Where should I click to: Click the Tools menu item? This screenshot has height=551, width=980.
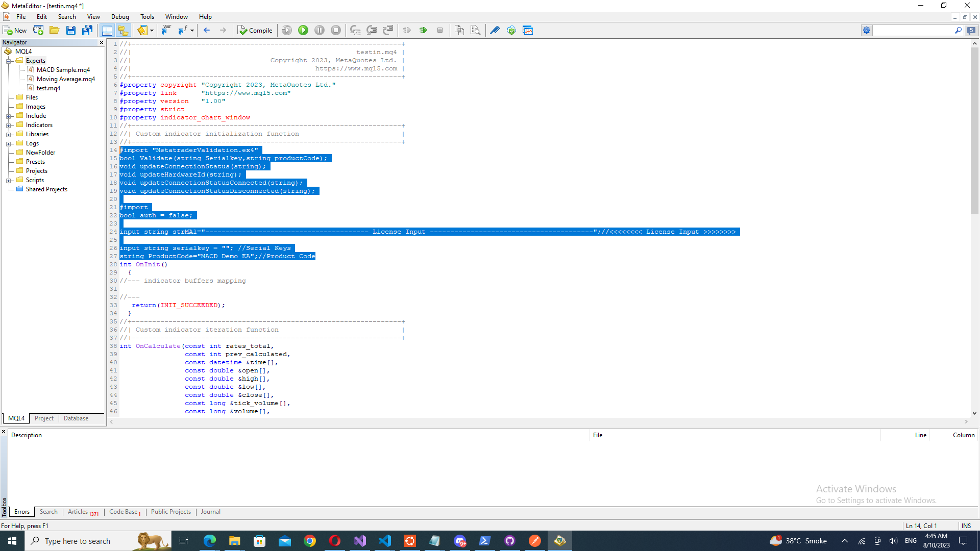tap(146, 17)
